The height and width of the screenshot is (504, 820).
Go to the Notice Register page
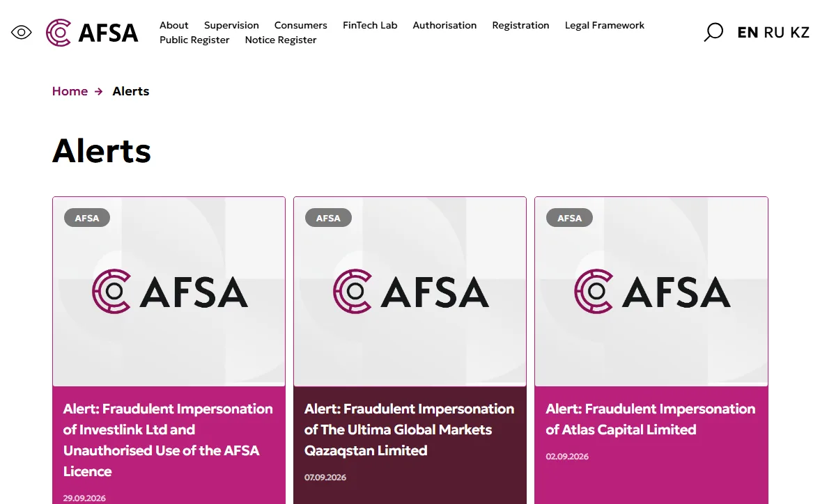click(280, 40)
